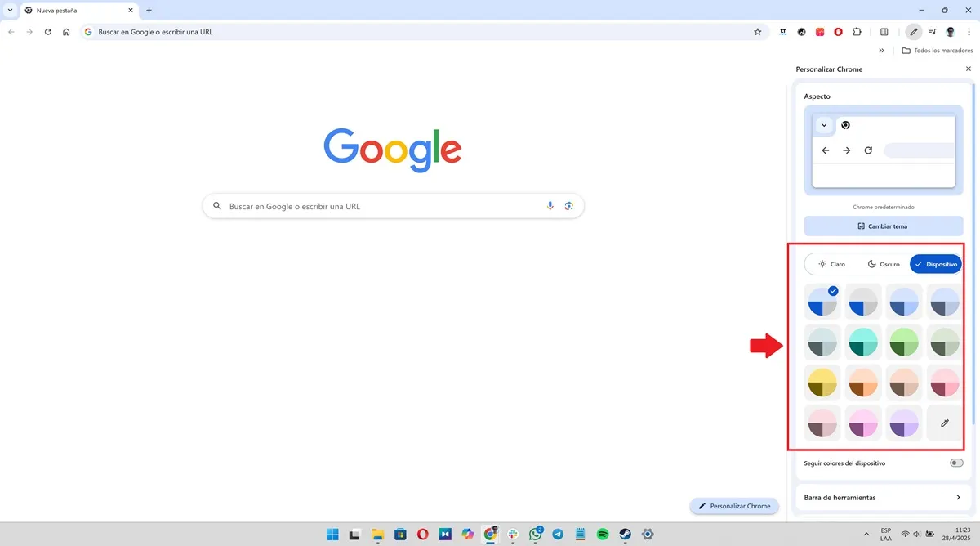Open the LanguageTool extension icon
The height and width of the screenshot is (546, 980).
point(782,32)
